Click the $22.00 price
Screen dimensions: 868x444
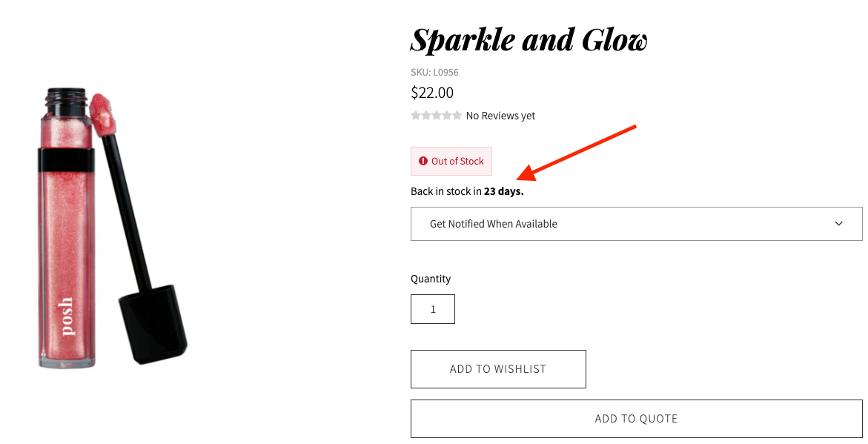tap(432, 93)
